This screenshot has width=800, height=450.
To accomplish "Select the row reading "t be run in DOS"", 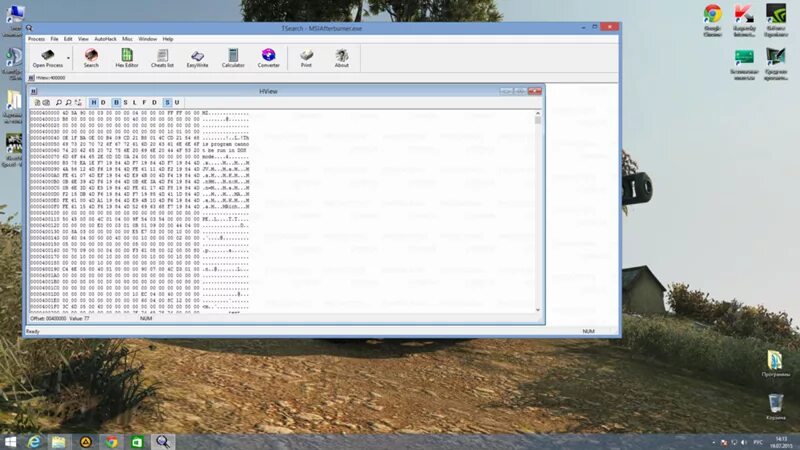I will (x=139, y=151).
